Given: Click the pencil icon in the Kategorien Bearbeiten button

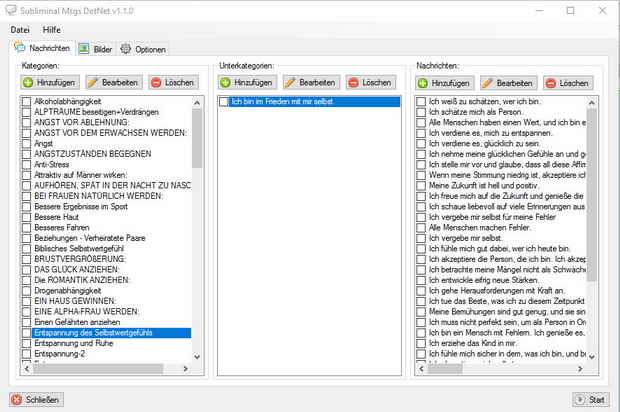Looking at the screenshot, I should (x=93, y=83).
